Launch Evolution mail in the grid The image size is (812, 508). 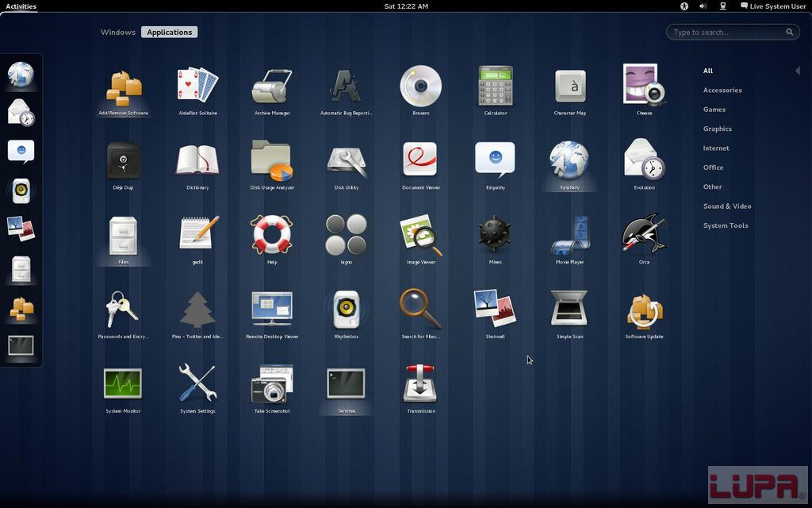[644, 165]
